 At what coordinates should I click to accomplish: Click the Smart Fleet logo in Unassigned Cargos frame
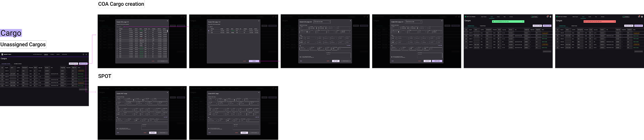(6, 54)
